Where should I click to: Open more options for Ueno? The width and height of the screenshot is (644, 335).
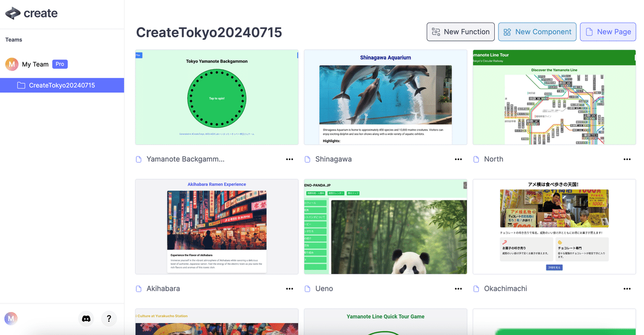click(x=458, y=289)
